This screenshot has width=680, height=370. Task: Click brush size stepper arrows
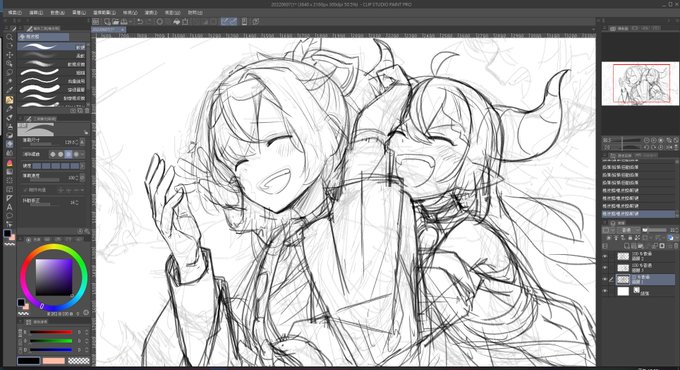click(x=77, y=142)
